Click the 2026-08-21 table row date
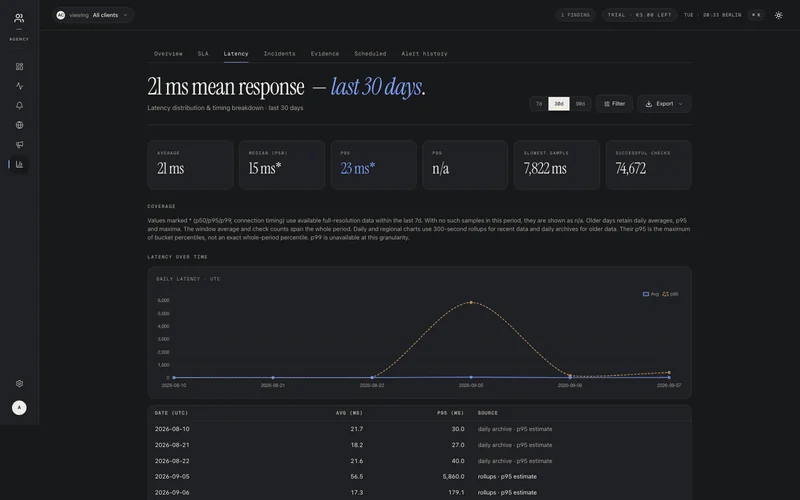 (172, 445)
